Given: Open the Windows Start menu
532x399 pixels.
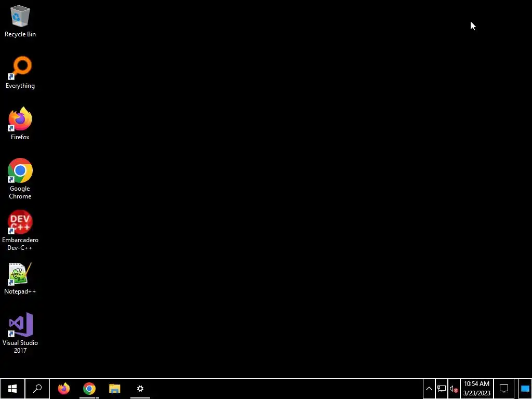Looking at the screenshot, I should (x=12, y=389).
